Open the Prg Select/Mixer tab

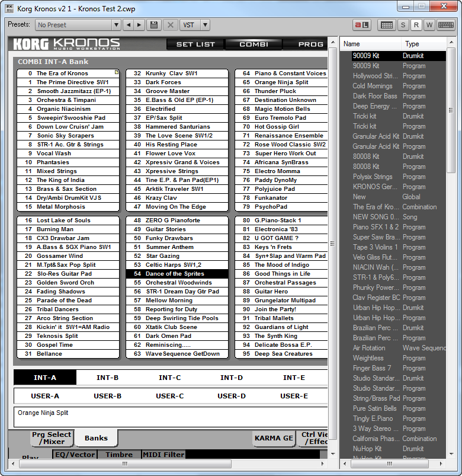[52, 438]
